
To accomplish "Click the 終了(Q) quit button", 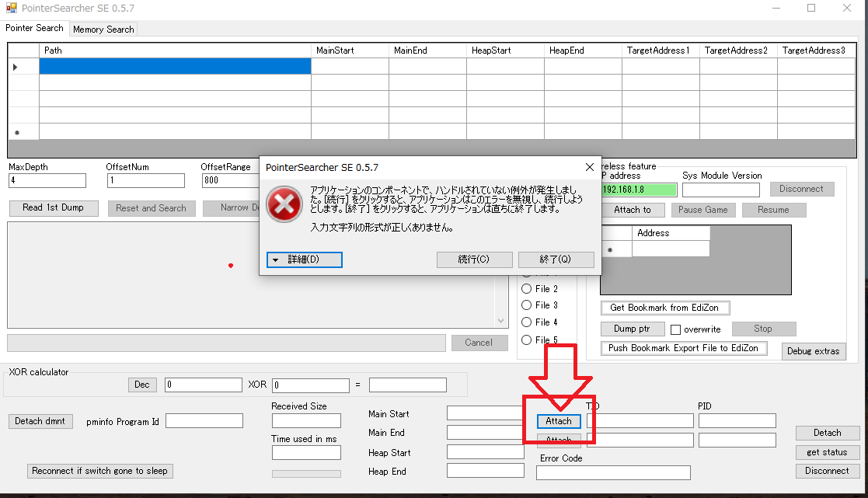I will tap(556, 259).
